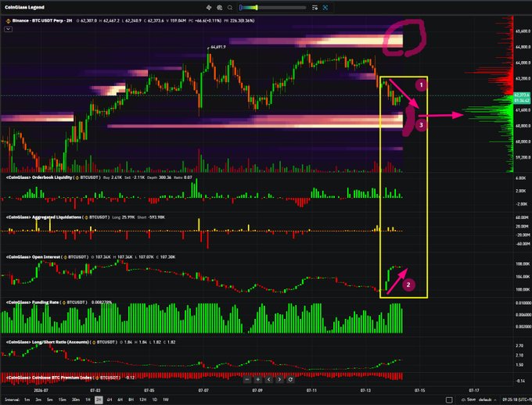Select the 15m interval
532x405 pixels.
[62, 400]
